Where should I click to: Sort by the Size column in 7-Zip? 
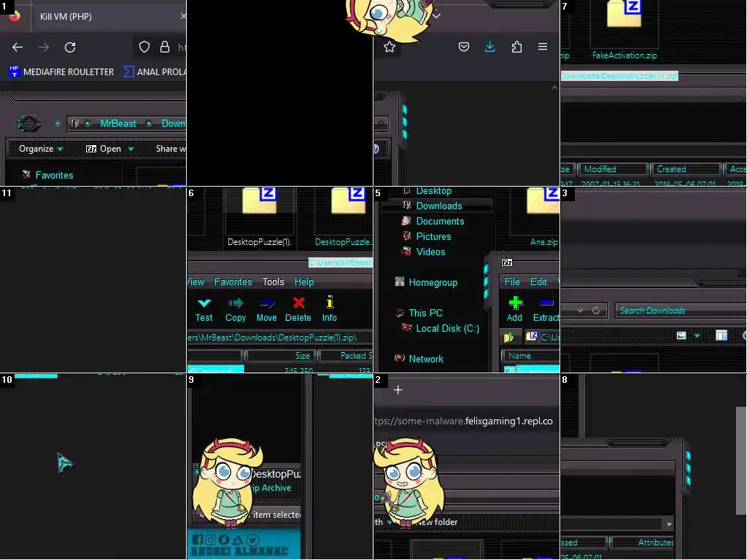pos(280,356)
